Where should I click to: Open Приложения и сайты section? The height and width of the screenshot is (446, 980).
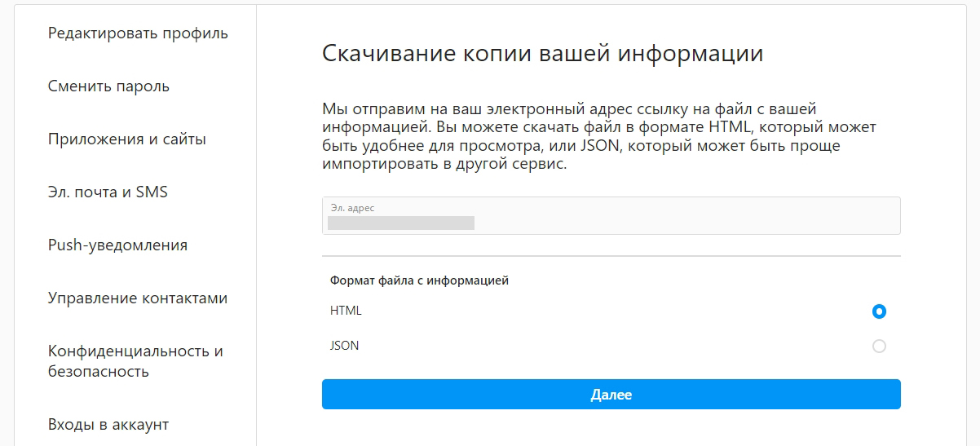[126, 139]
